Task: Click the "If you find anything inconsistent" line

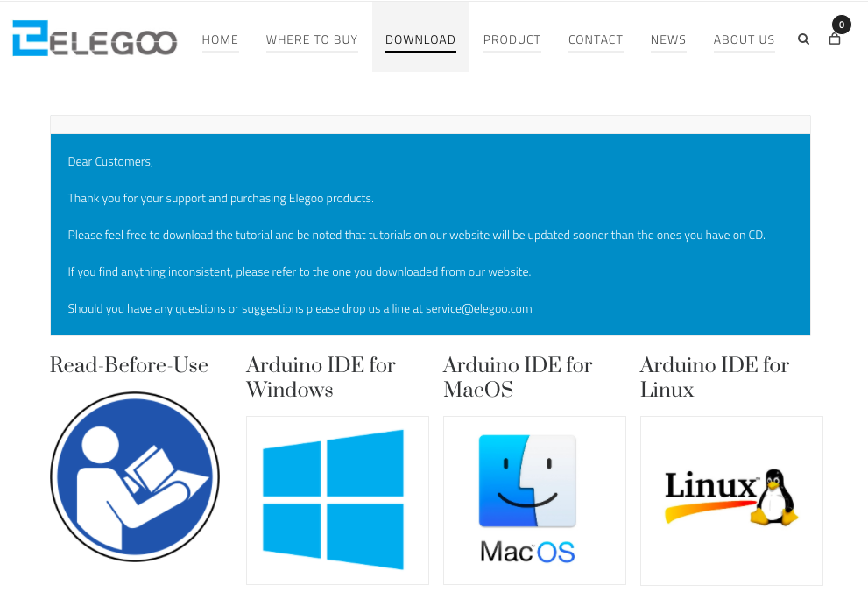Action: click(x=300, y=271)
